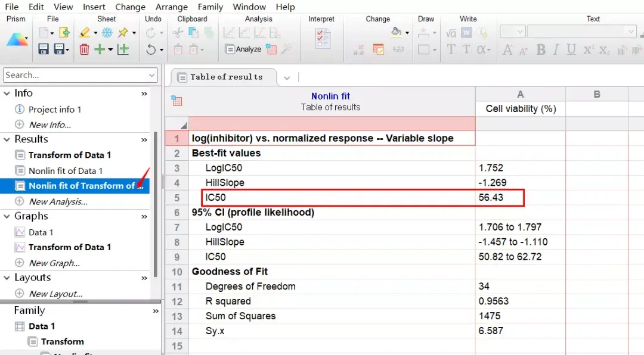Viewport: 644px width, 355px height.
Task: Open dropdown next to Table of results tab
Action: (287, 77)
